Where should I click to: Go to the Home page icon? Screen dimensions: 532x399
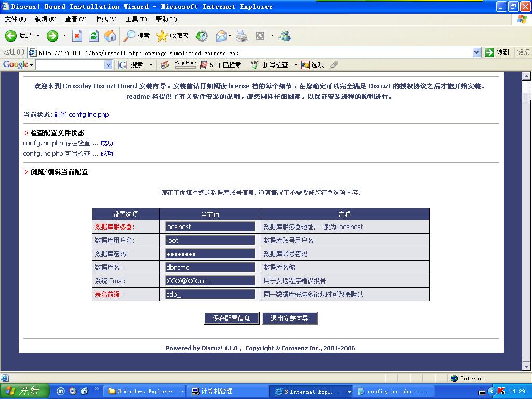[x=110, y=35]
